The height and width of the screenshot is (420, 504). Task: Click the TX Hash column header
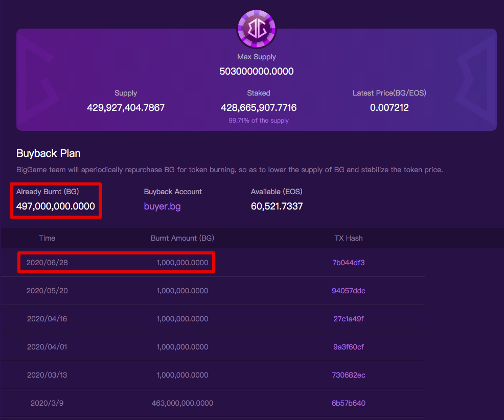pyautogui.click(x=349, y=238)
